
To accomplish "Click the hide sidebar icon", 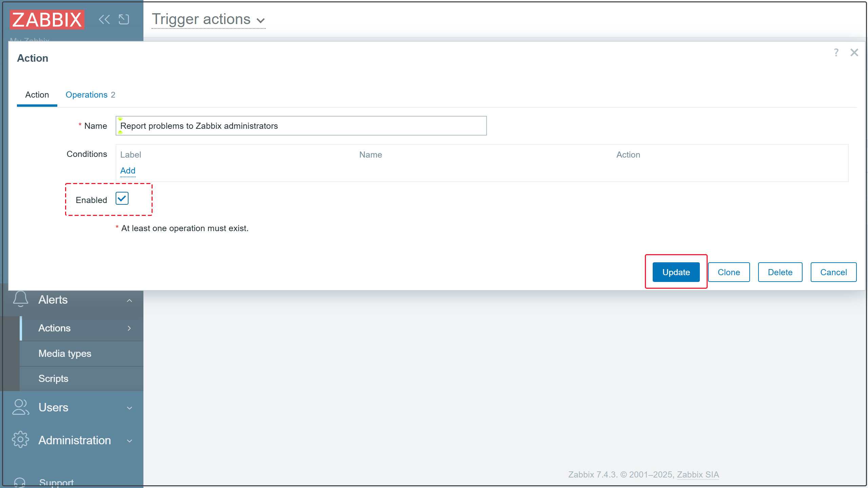I will (124, 19).
